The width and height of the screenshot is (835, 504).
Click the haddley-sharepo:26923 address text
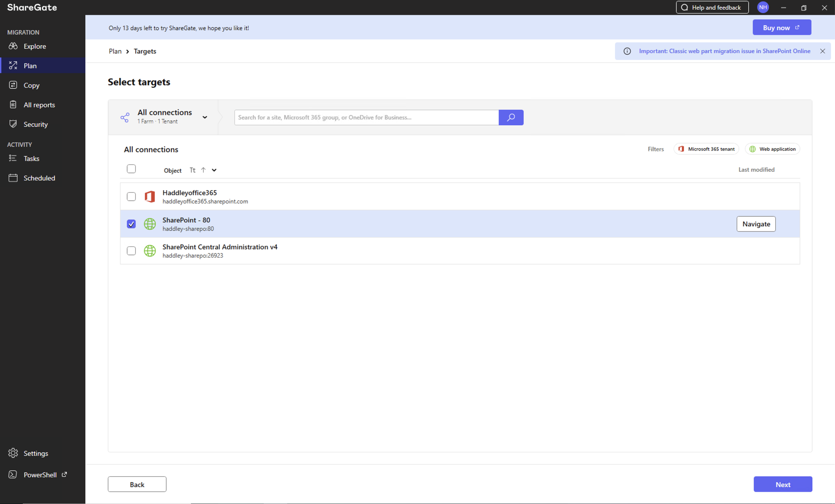click(193, 256)
